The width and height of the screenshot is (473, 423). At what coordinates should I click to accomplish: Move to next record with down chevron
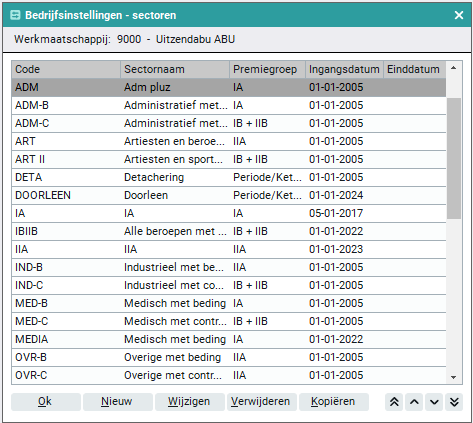434,402
